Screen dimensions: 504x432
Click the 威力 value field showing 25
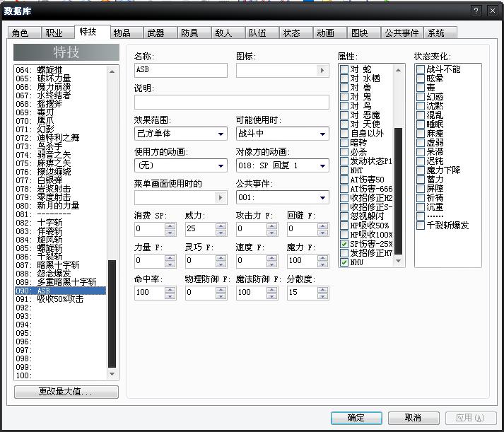(200, 228)
